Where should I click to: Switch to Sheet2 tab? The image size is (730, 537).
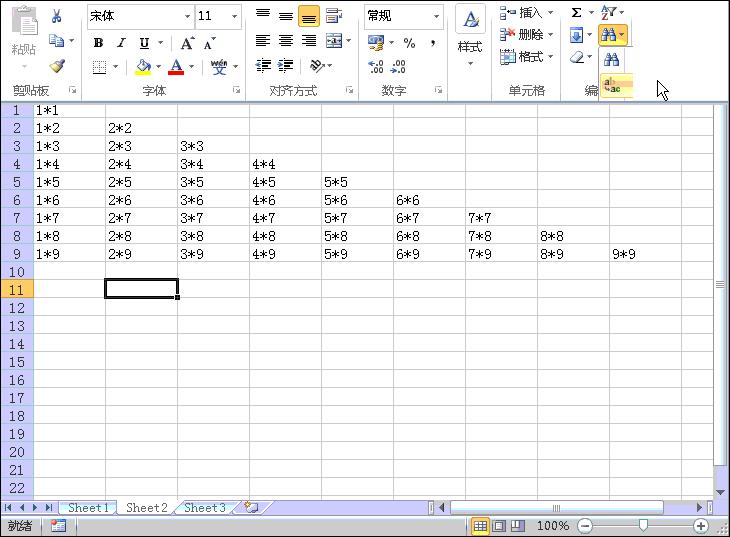[146, 508]
